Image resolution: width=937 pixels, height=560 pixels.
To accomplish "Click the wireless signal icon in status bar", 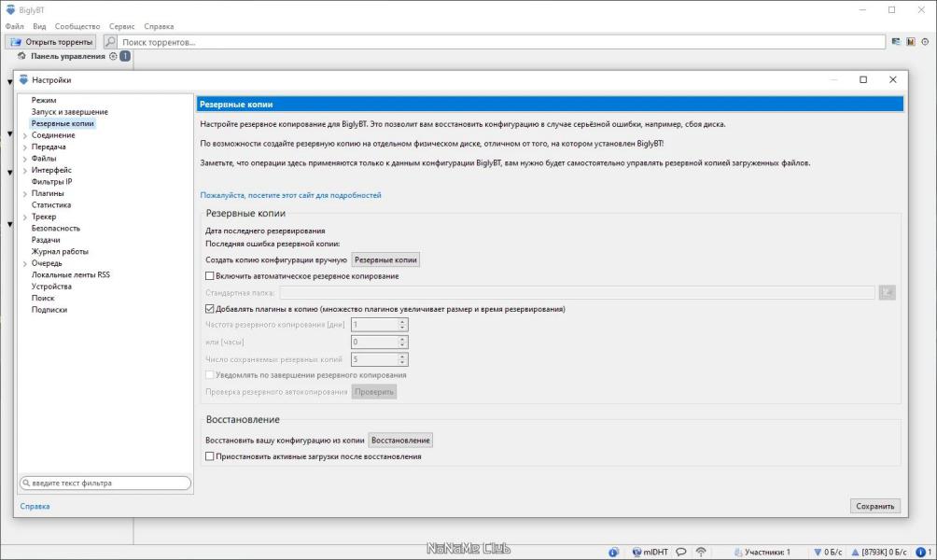I will coord(701,553).
